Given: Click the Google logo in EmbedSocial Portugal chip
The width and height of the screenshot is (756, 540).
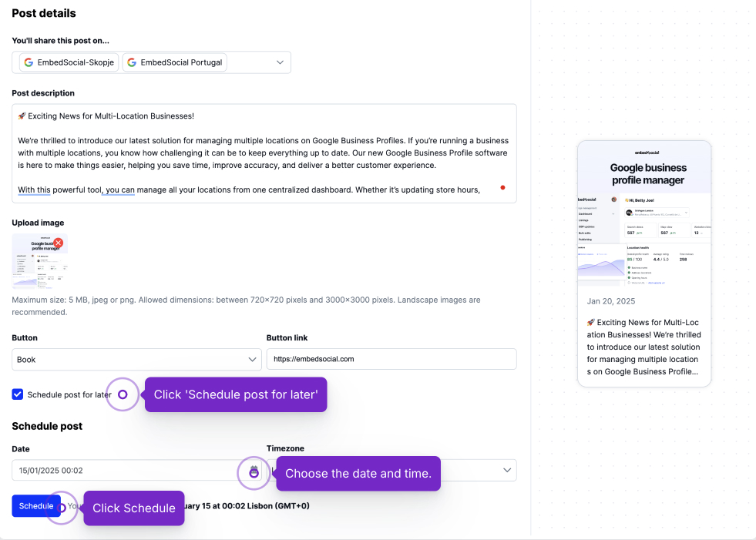Looking at the screenshot, I should click(x=132, y=62).
